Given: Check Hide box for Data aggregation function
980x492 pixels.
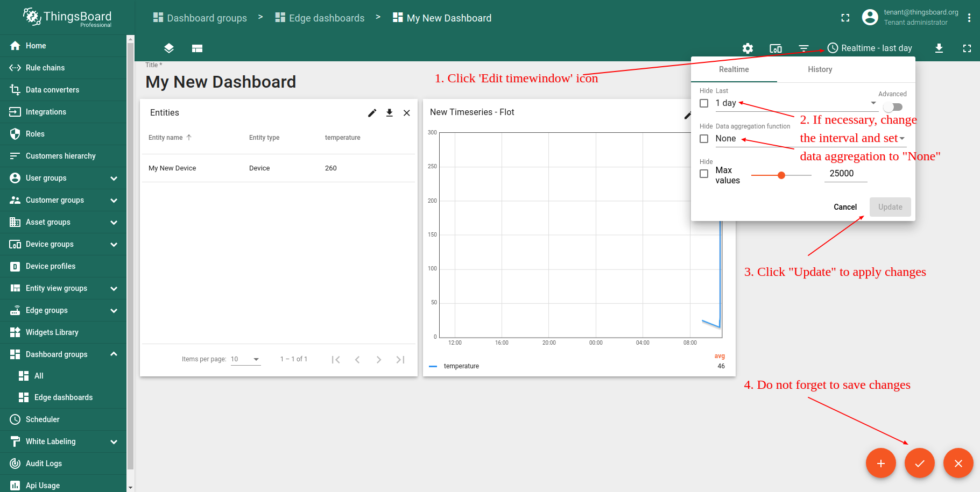Looking at the screenshot, I should point(704,139).
